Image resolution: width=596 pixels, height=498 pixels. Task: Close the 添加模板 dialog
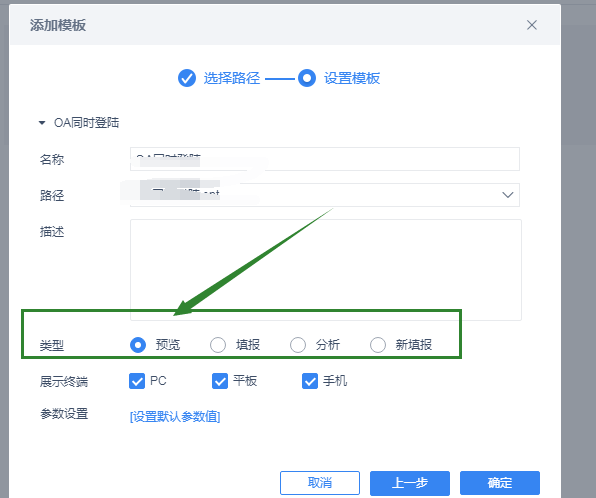point(531,25)
